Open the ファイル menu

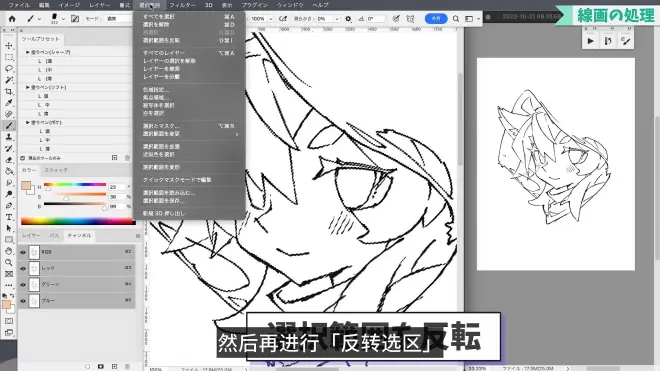19,5
